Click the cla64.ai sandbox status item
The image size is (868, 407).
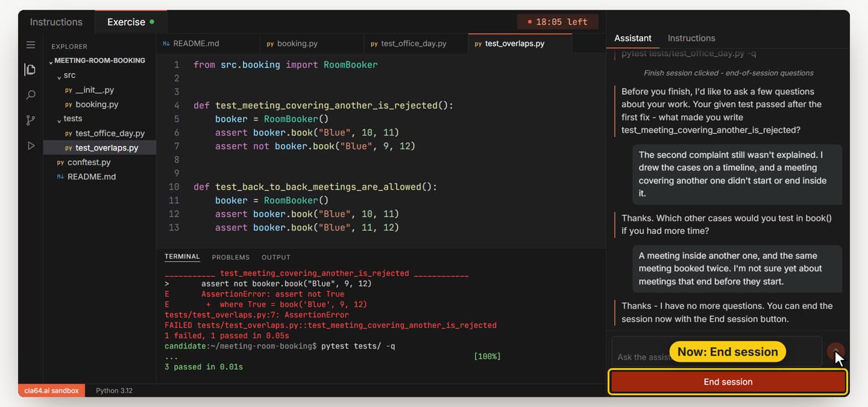pyautogui.click(x=52, y=391)
